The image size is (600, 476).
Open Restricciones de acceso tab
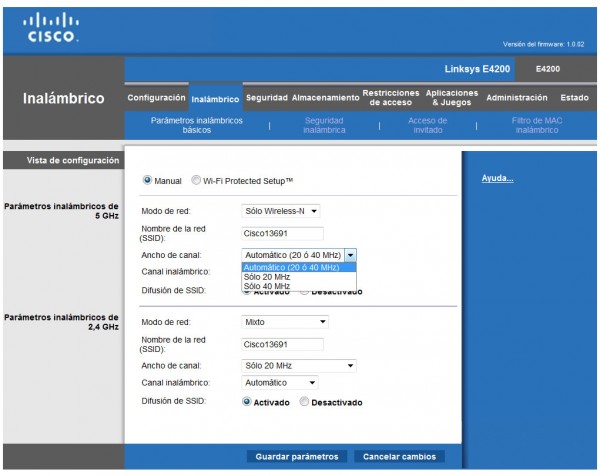(391, 98)
